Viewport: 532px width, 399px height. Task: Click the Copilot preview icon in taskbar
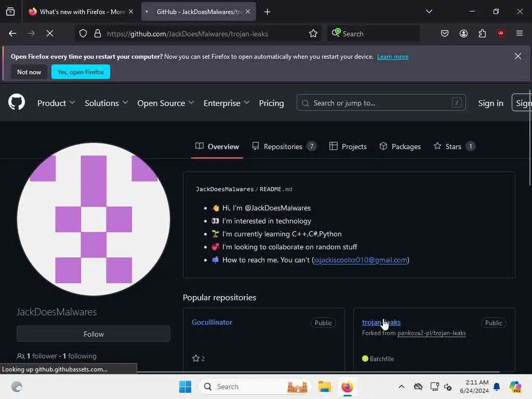coord(515,387)
